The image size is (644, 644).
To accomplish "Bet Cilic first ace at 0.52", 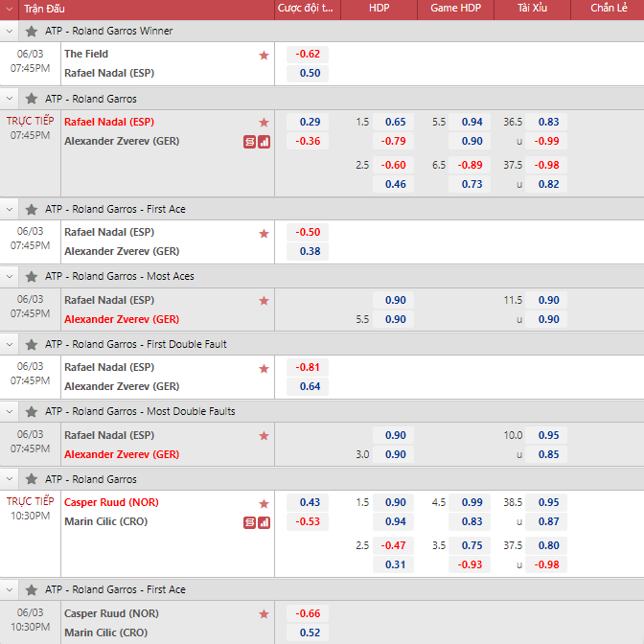I will coord(308,632).
